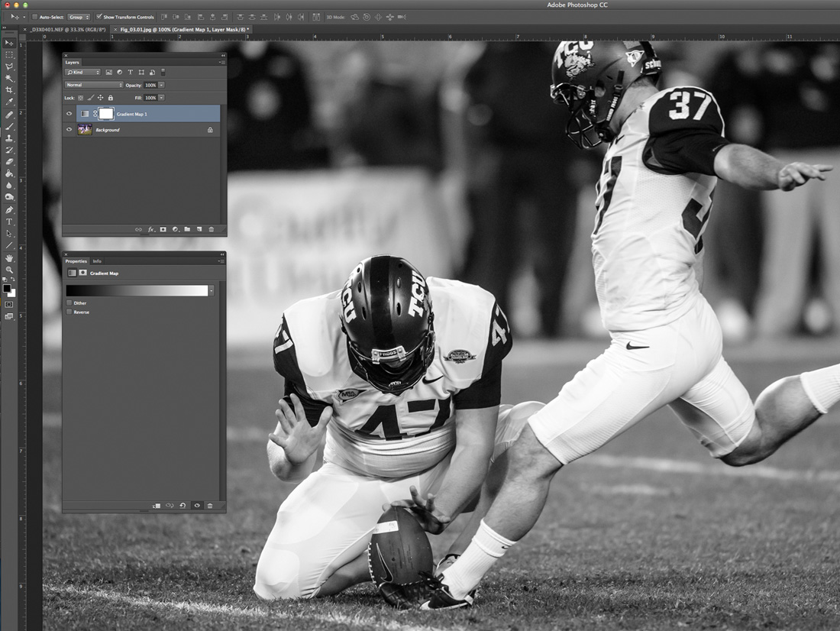840x631 pixels.
Task: Select the Brush tool
Action: [9, 127]
